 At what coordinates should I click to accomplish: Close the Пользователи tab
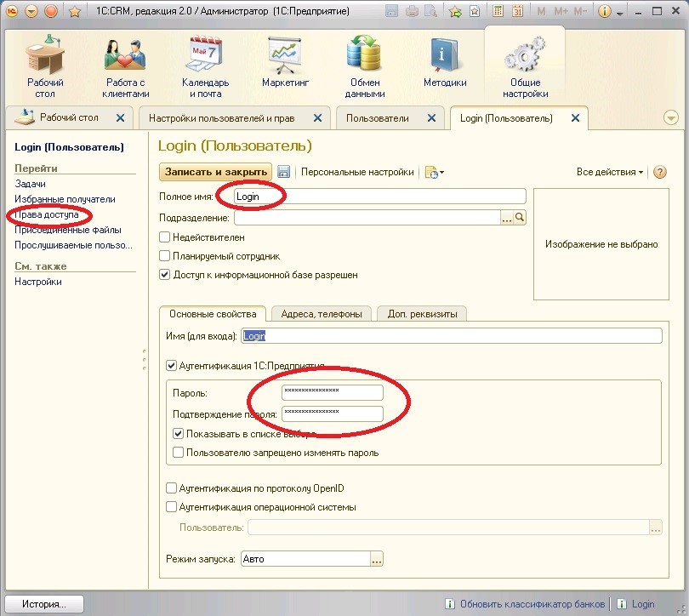coord(431,117)
